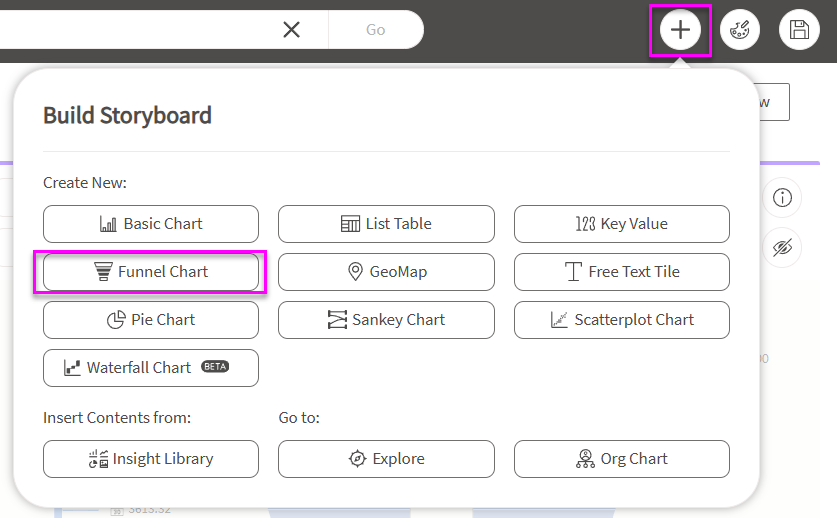Viewport: 837px width, 518px height.
Task: Create a Waterfall Chart (beta)
Action: [151, 368]
